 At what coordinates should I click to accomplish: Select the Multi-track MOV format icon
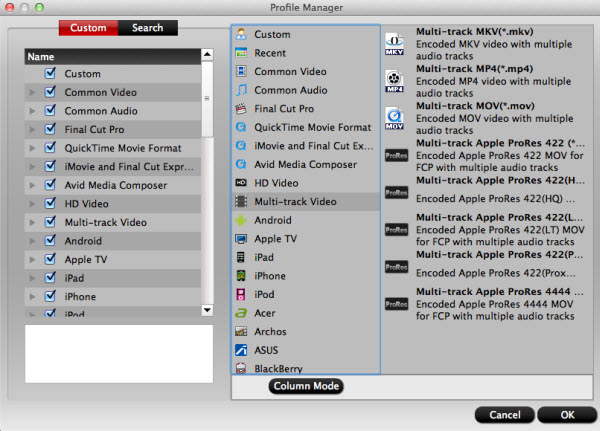395,118
